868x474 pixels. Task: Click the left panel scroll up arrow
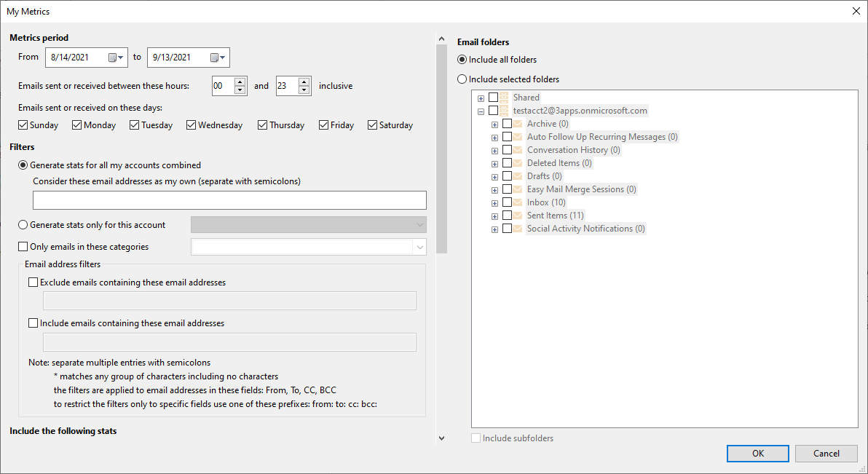[x=442, y=39]
